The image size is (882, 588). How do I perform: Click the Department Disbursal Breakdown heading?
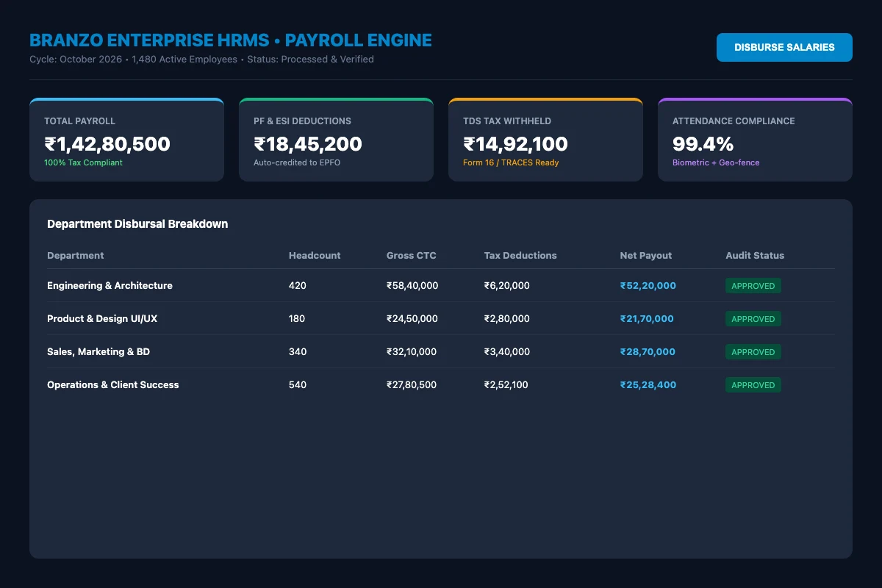(x=137, y=224)
